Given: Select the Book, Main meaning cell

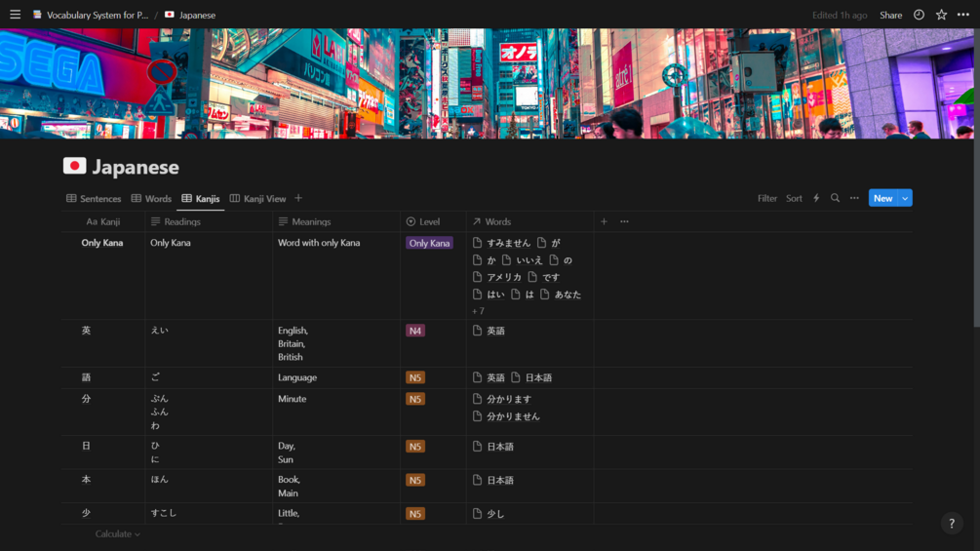Looking at the screenshot, I should pos(336,486).
